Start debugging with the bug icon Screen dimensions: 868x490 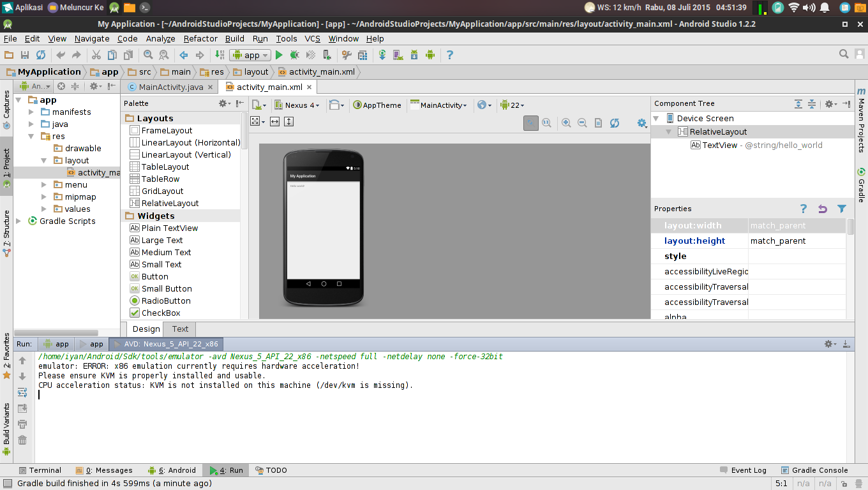tap(294, 56)
